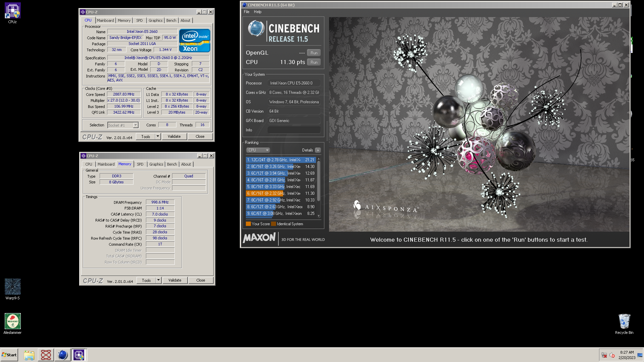Switch to CPU tab in lower CPU-Z

pos(89,164)
